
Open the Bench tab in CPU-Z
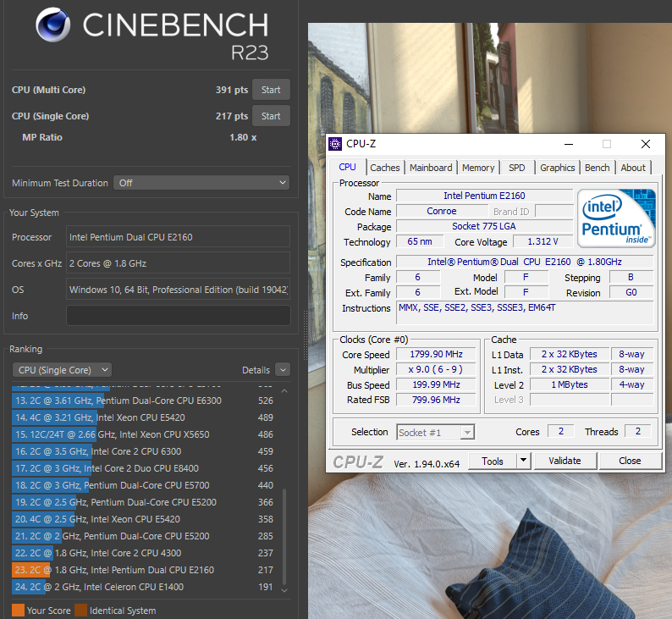tap(597, 168)
